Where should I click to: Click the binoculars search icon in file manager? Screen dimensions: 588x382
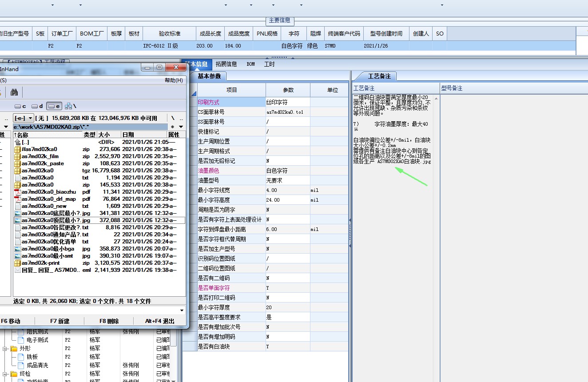pyautogui.click(x=14, y=92)
